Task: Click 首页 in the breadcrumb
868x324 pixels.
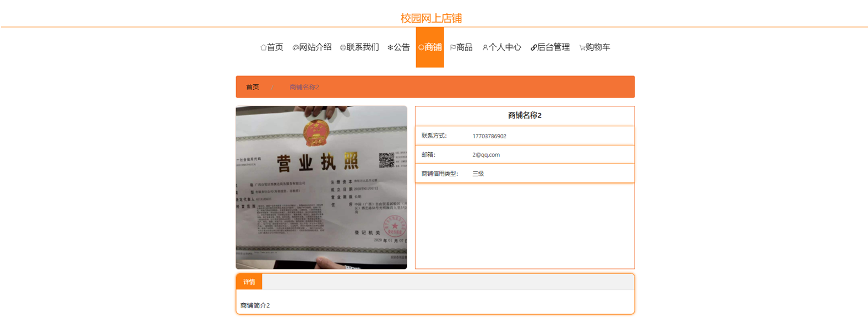Action: coord(253,87)
